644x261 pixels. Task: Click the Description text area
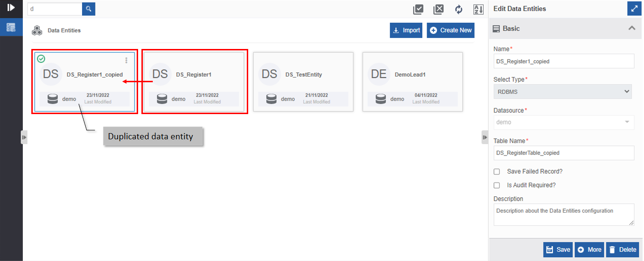click(564, 214)
